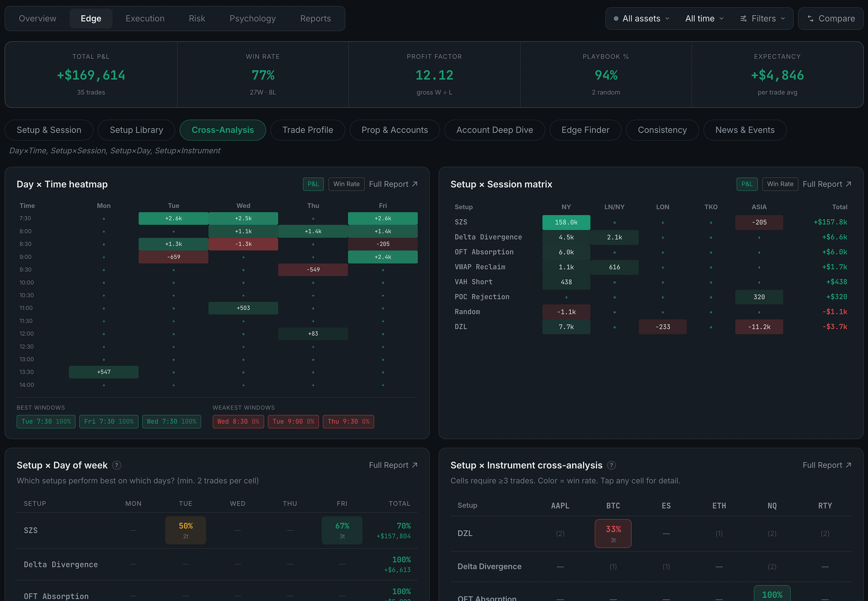Image resolution: width=868 pixels, height=601 pixels.
Task: Click the All assets dot indicator
Action: tap(616, 19)
